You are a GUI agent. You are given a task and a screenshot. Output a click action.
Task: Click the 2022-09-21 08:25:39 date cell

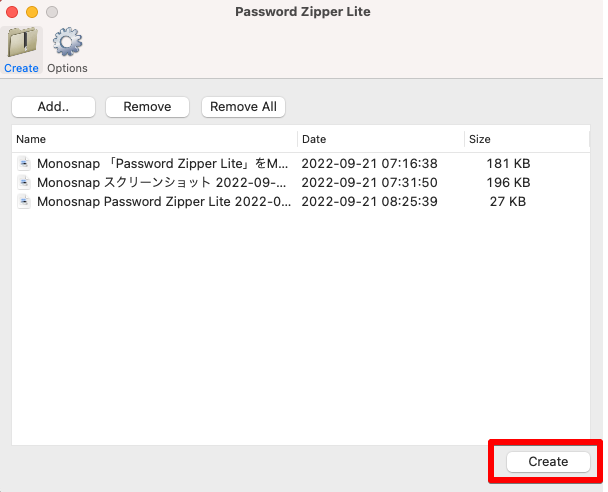pos(370,202)
